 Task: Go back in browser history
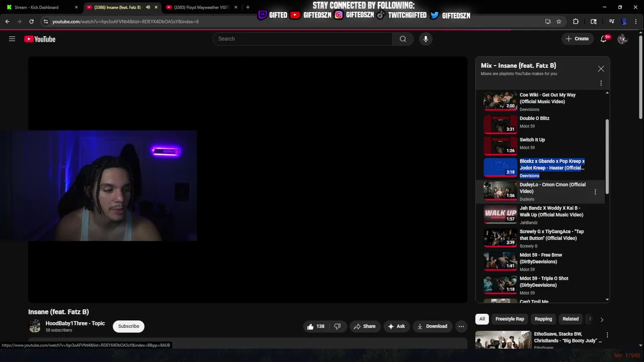(x=7, y=22)
